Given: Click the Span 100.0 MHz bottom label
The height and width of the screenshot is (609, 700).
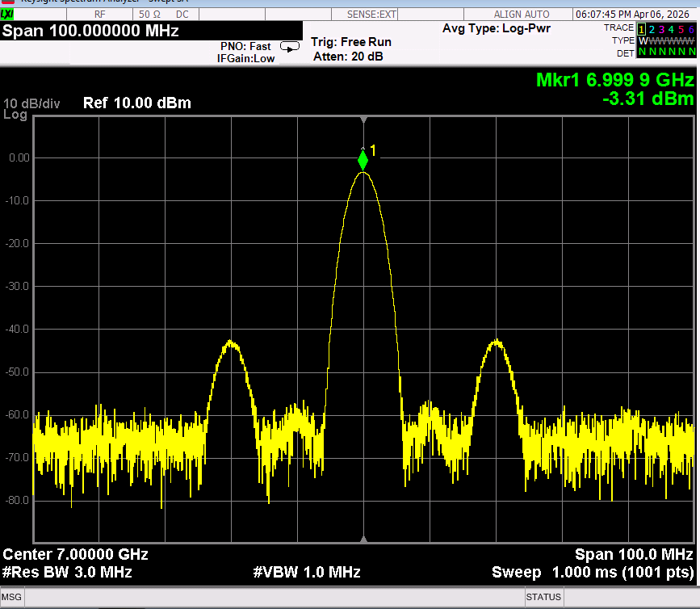Looking at the screenshot, I should click(x=634, y=555).
